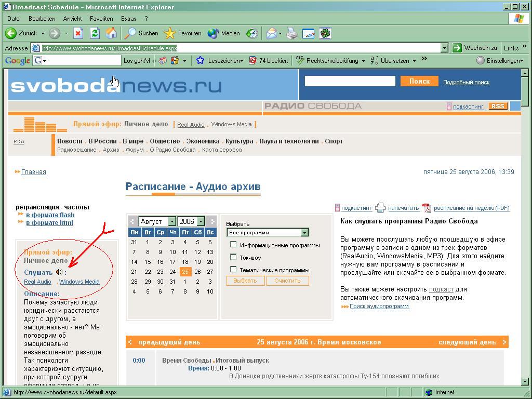The height and width of the screenshot is (399, 532).
Task: Click the green Forward arrow icon
Action: point(54,33)
